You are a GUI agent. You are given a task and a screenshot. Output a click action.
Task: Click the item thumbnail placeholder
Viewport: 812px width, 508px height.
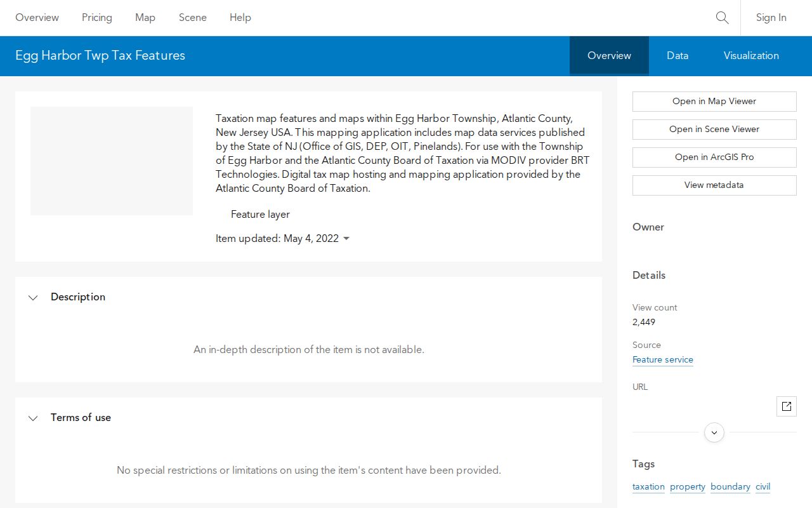112,161
